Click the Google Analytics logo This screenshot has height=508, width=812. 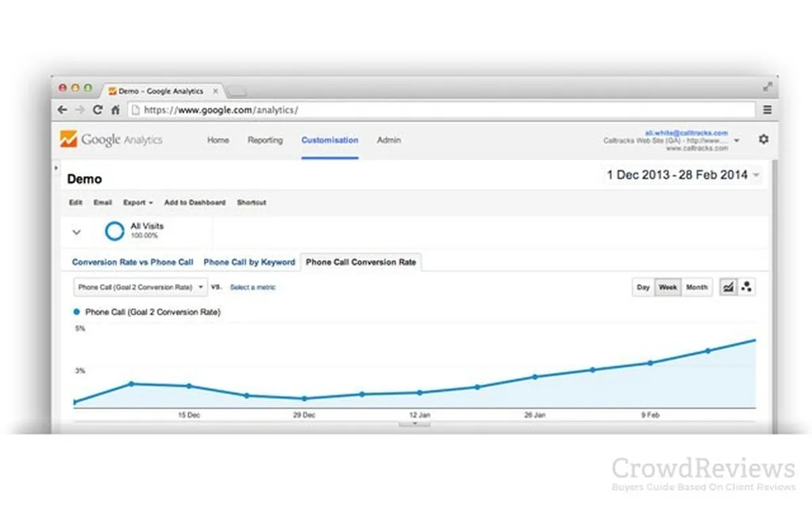click(x=112, y=140)
